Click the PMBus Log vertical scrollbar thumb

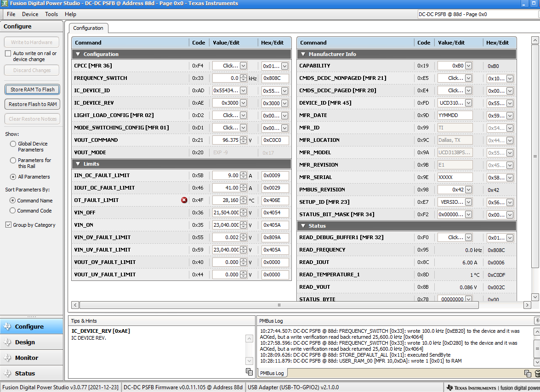coord(537,349)
